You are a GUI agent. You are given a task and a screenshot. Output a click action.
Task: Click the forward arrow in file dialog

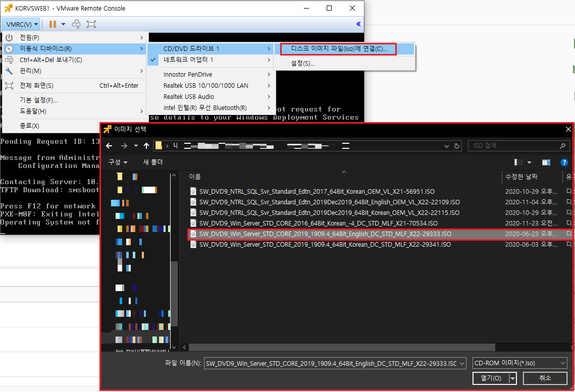(x=124, y=146)
